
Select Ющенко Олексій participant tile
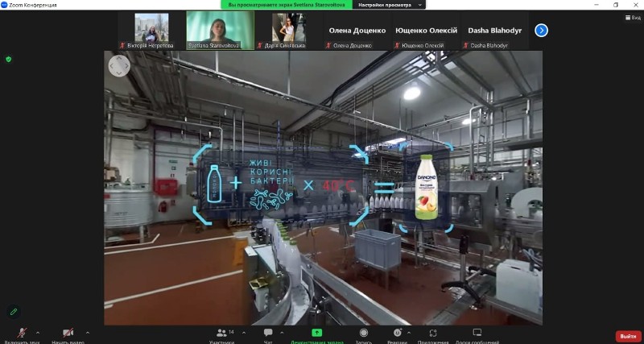(426, 31)
